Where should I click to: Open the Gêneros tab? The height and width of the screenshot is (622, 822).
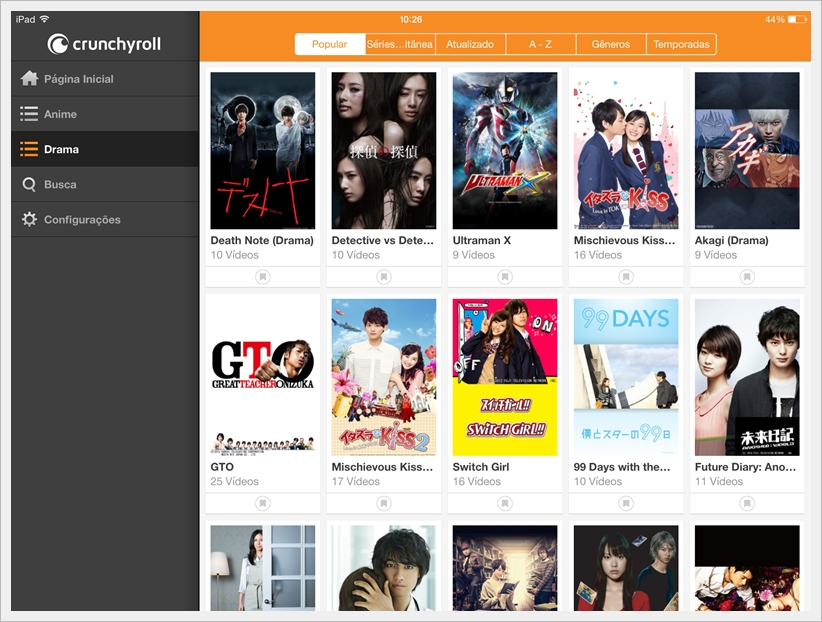coord(611,44)
